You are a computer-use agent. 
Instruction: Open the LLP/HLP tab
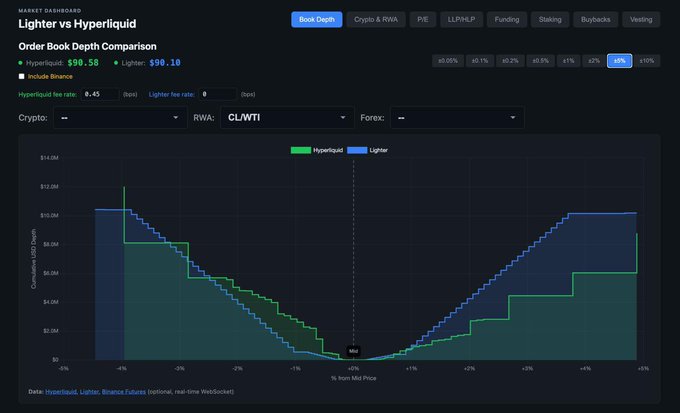coord(464,19)
